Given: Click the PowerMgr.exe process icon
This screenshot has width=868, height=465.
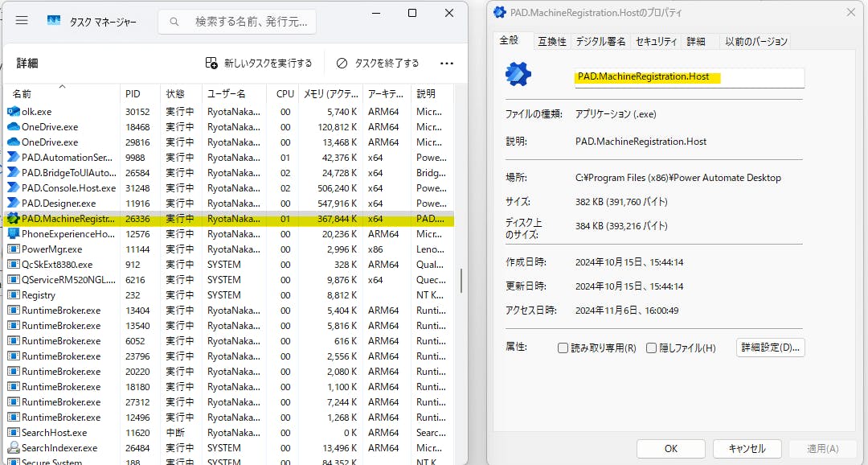Looking at the screenshot, I should tap(14, 249).
